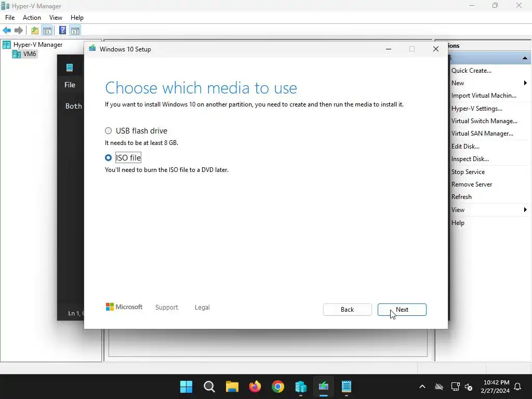
Task: Open the Legal link
Action: tap(202, 308)
